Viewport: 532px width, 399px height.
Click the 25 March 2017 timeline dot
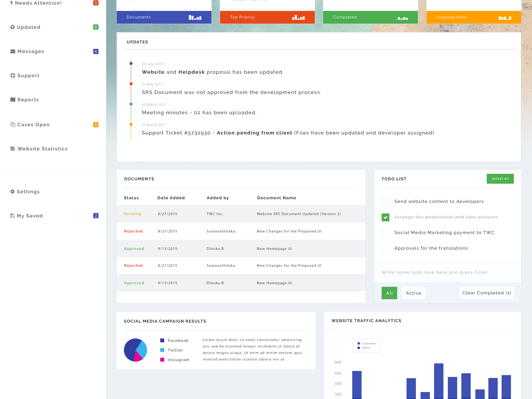[x=131, y=124]
